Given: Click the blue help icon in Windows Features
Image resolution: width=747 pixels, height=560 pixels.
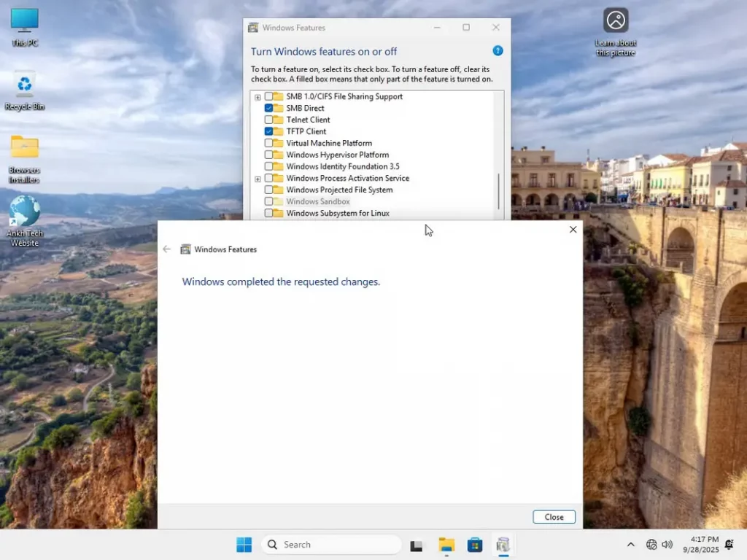Looking at the screenshot, I should [498, 51].
